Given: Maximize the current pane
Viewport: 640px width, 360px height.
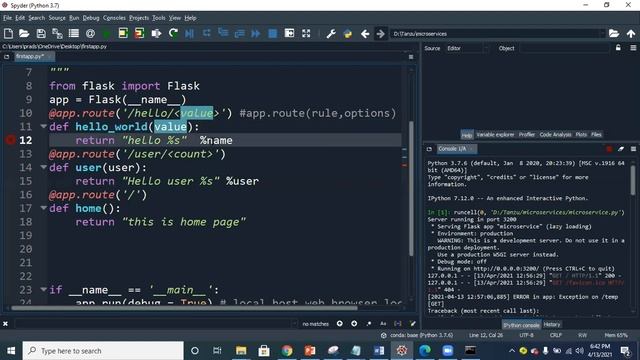Looking at the screenshot, I should tap(289, 33).
